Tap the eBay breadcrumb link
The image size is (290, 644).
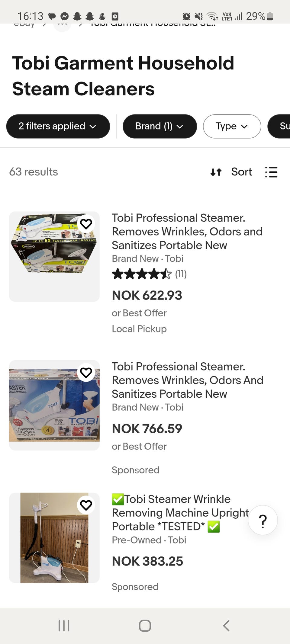click(x=24, y=24)
